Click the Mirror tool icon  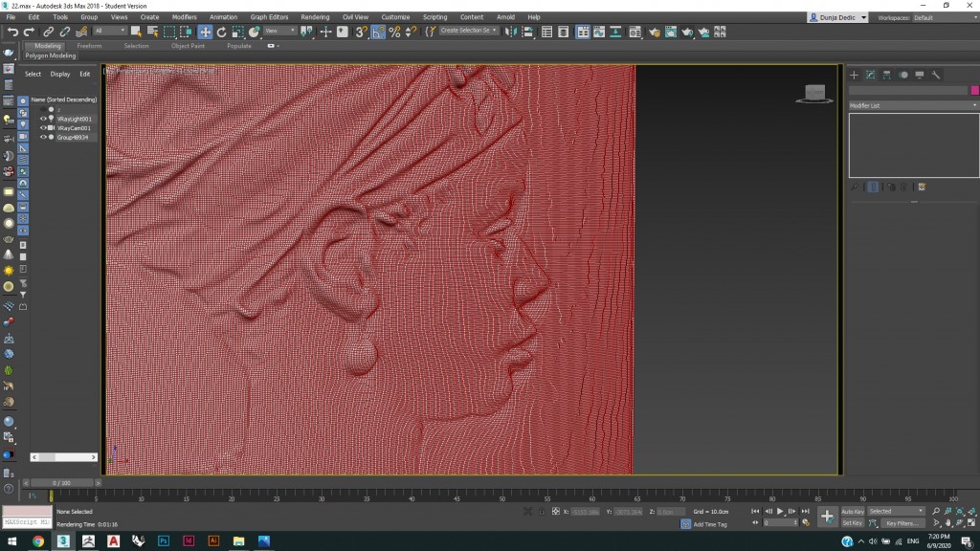point(511,32)
